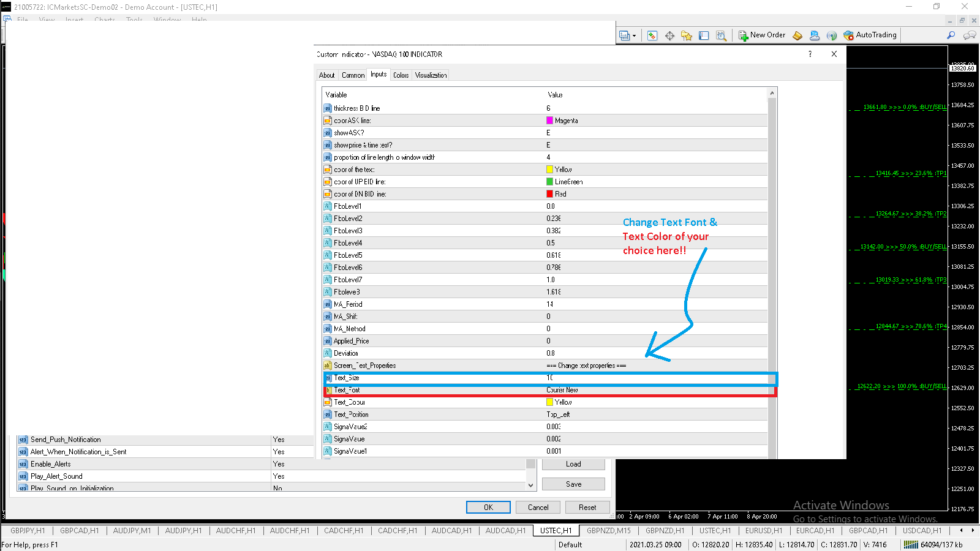Image resolution: width=980 pixels, height=551 pixels.
Task: Select the "Courier New" Text_Font value
Action: (562, 390)
